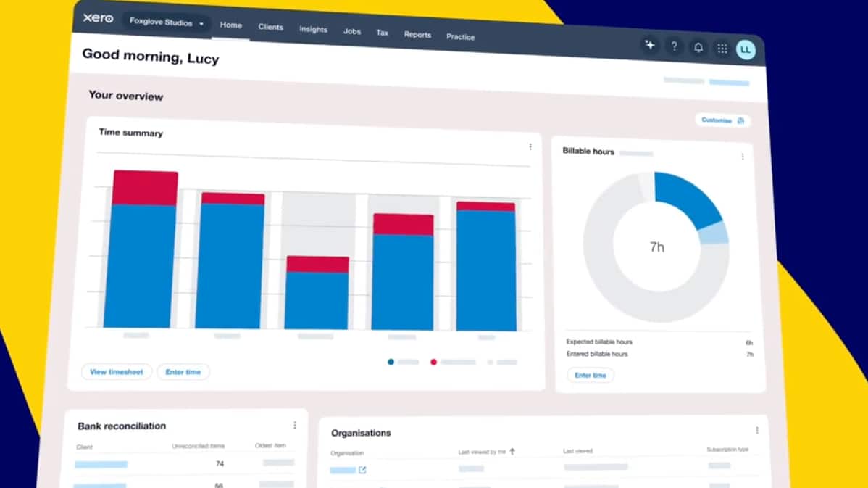Click the Customise overview button
Viewport: 868px width, 488px height.
tap(722, 120)
